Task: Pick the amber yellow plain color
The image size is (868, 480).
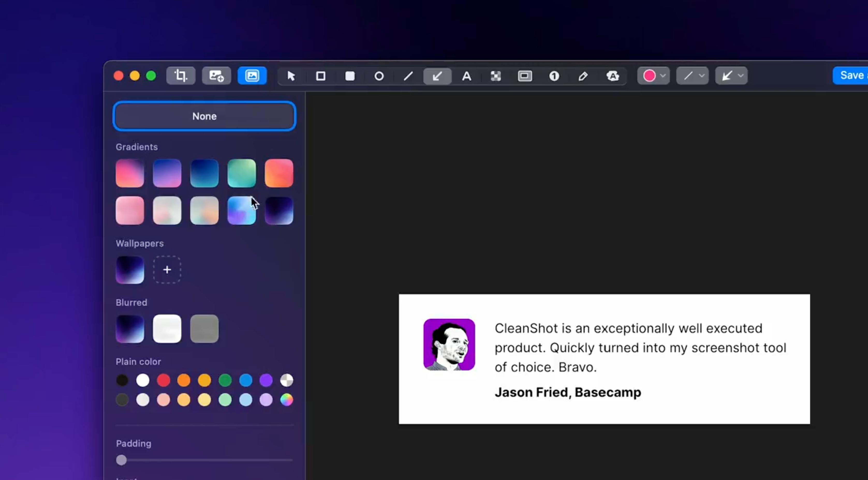Action: tap(204, 380)
